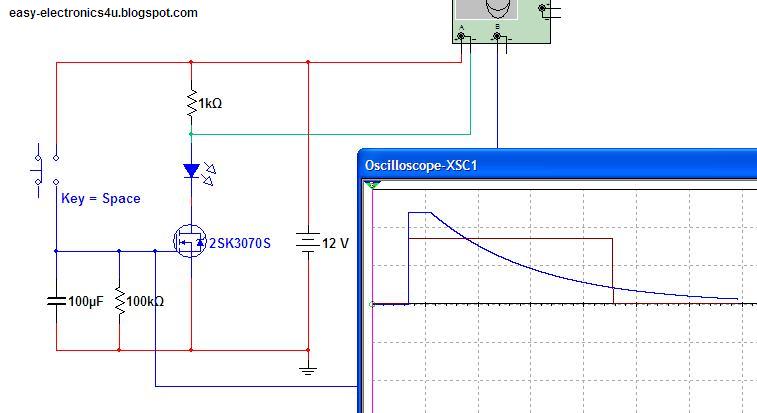Select the 100µF capacitor symbol
This screenshot has width=757, height=413.
pos(56,301)
